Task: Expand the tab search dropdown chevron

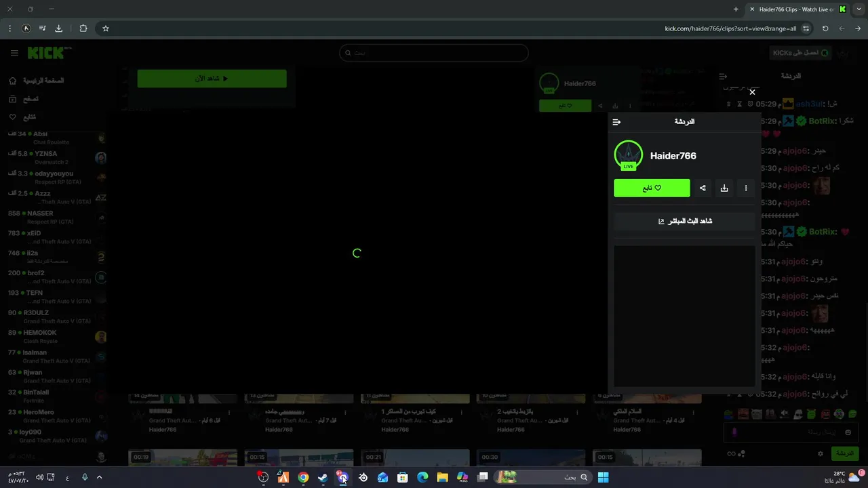Action: 858,9
